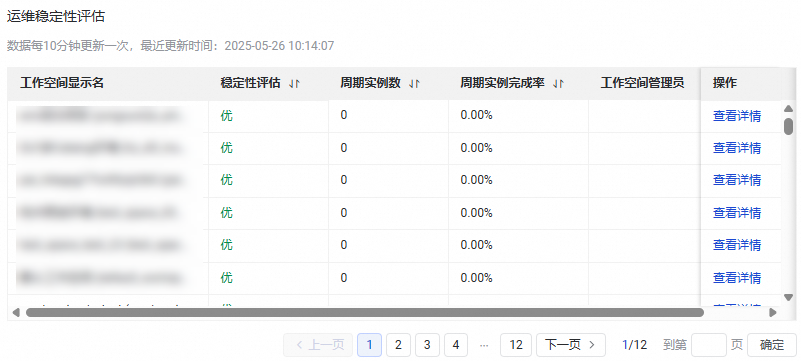This screenshot has height=361, width=801.
Task: Click the 最近更新时间 timestamp text
Action: point(237,46)
